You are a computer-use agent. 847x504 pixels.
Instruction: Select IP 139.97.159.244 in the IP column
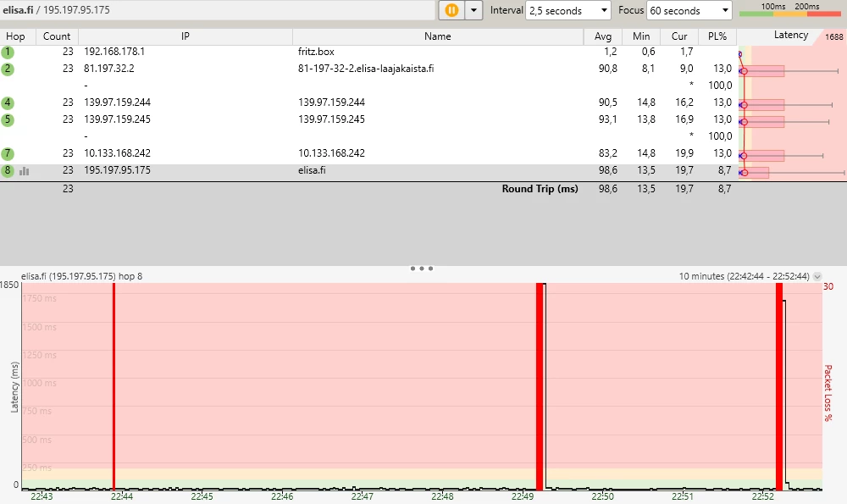pos(117,102)
